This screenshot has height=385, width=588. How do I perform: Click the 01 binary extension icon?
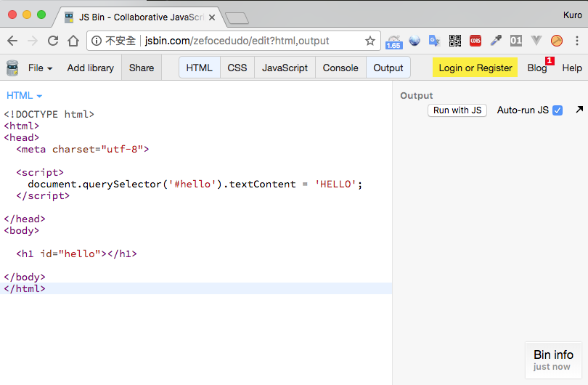point(516,41)
